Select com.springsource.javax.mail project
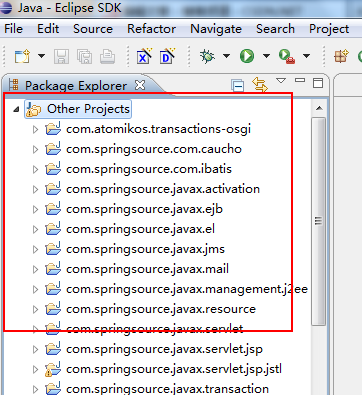The width and height of the screenshot is (362, 395). pyautogui.click(x=147, y=269)
